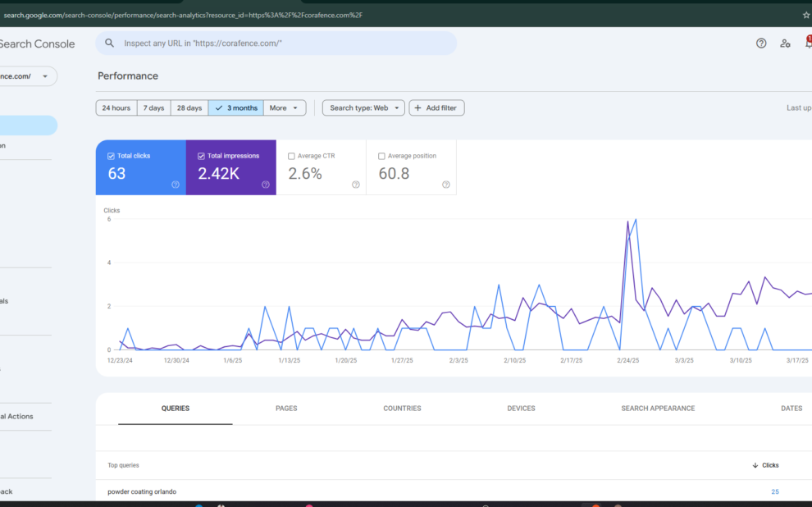Click the help icon on the Total clicks card

[x=176, y=185]
